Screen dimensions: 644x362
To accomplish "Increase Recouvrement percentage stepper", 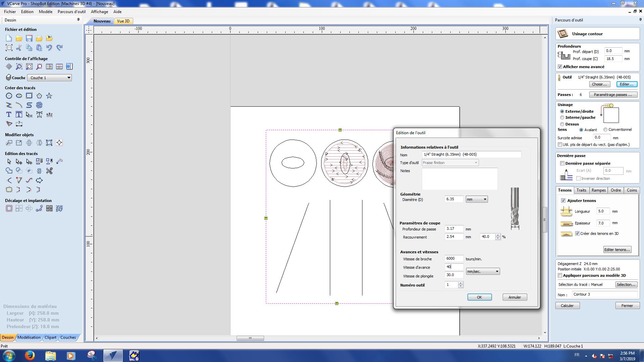I will 498,235.
